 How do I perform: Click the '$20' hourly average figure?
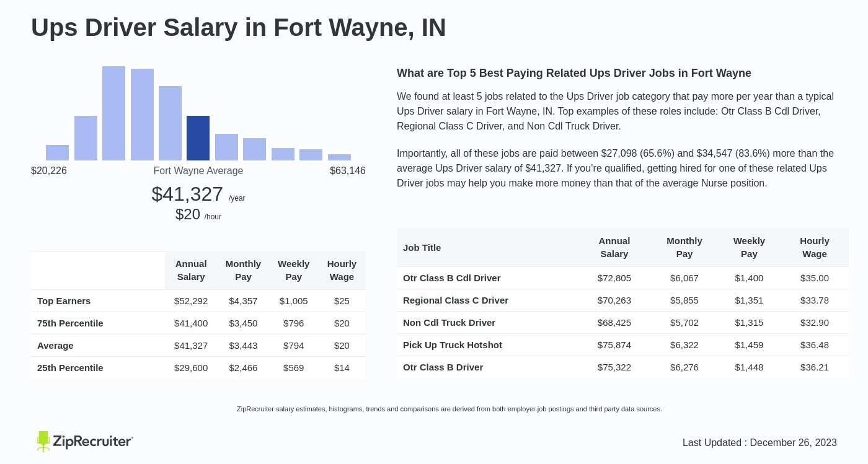(x=188, y=214)
